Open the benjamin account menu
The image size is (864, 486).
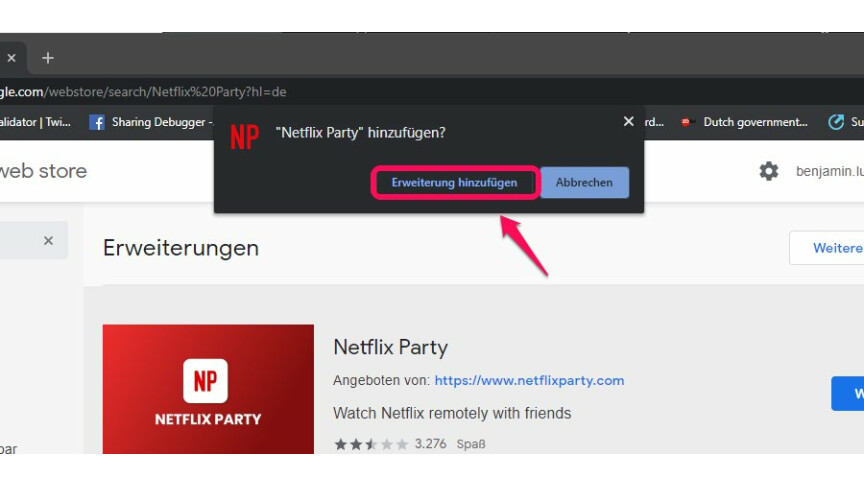point(829,171)
